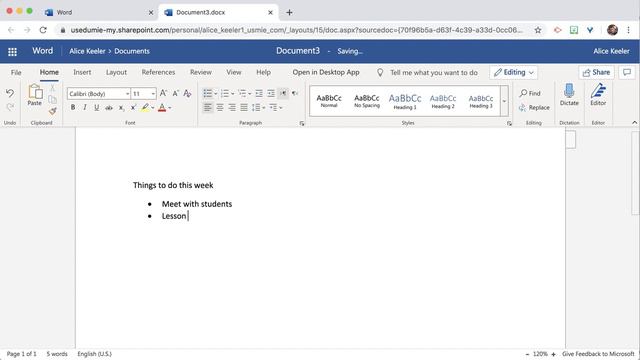
Task: Collapse the ribbon with the caret
Action: (634, 122)
